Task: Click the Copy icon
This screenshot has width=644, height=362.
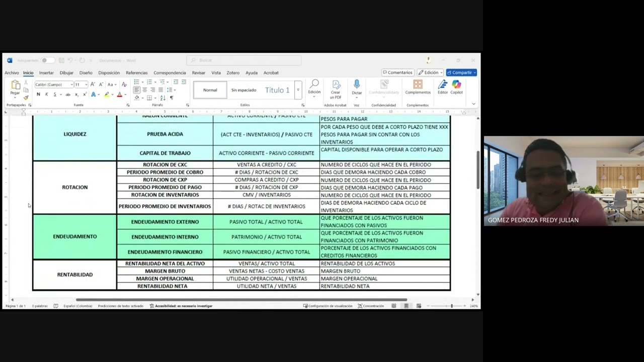Action: (x=26, y=90)
